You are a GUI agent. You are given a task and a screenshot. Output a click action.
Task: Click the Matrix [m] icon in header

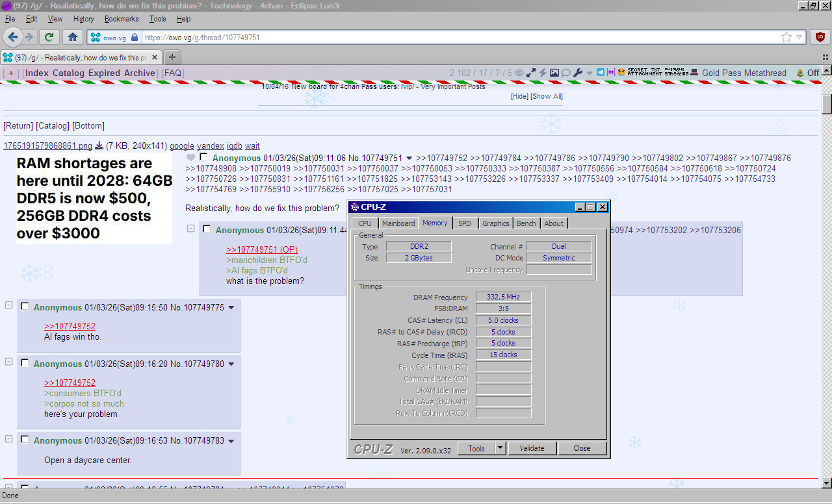[x=610, y=73]
